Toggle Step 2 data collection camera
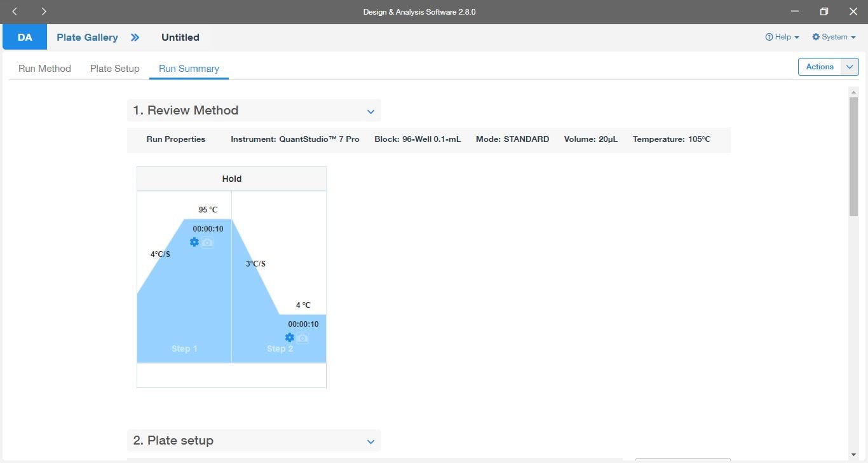 pyautogui.click(x=303, y=338)
